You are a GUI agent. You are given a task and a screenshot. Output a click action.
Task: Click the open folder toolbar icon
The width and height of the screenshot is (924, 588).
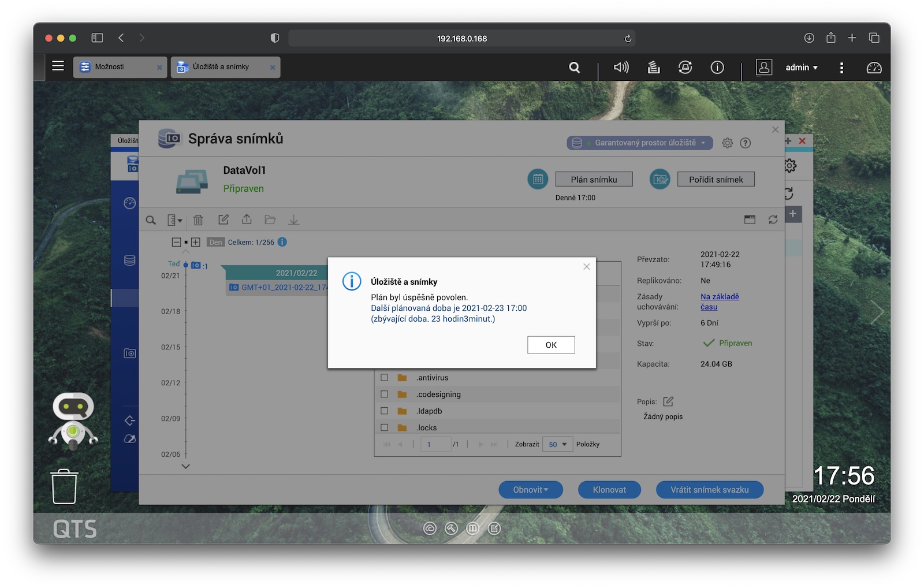click(x=270, y=219)
